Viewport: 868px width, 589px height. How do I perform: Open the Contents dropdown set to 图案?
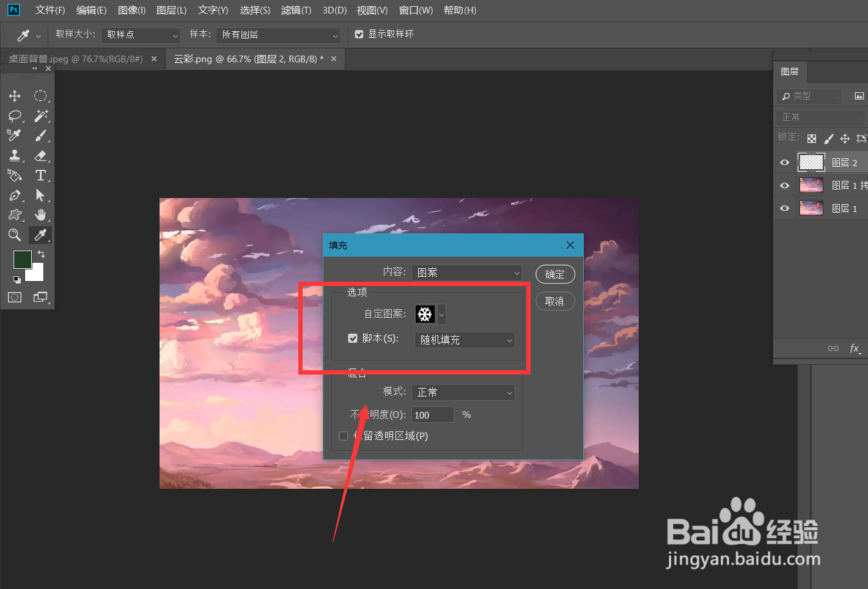click(x=467, y=273)
